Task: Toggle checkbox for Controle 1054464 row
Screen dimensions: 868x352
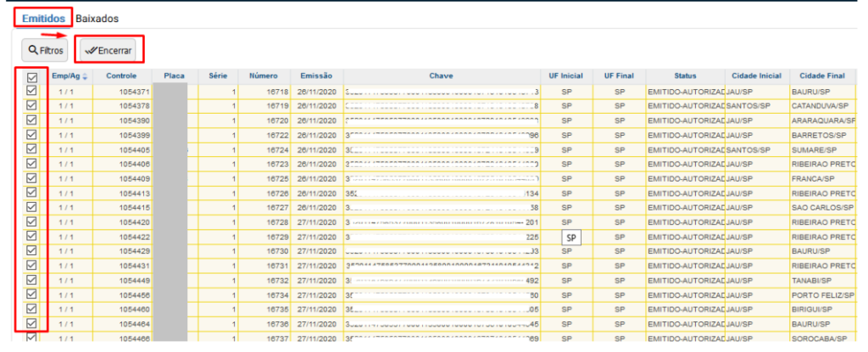Action: pos(32,324)
